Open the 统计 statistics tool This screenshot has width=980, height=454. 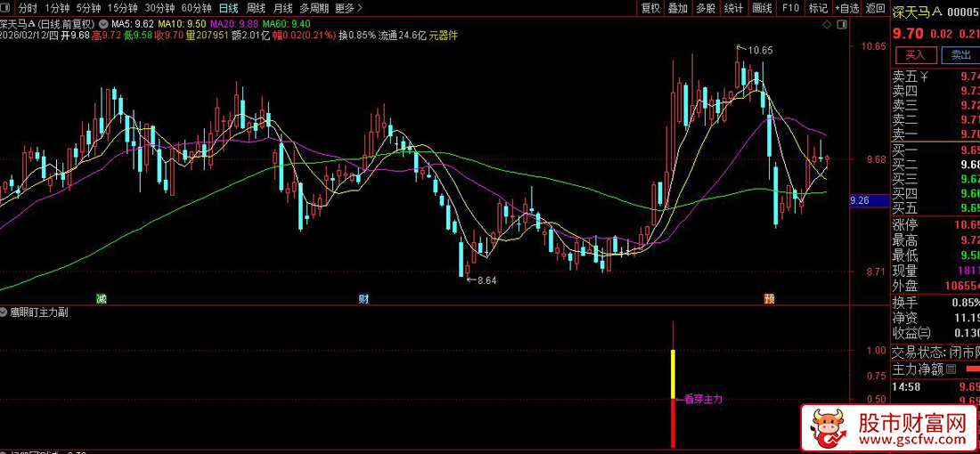pyautogui.click(x=734, y=8)
